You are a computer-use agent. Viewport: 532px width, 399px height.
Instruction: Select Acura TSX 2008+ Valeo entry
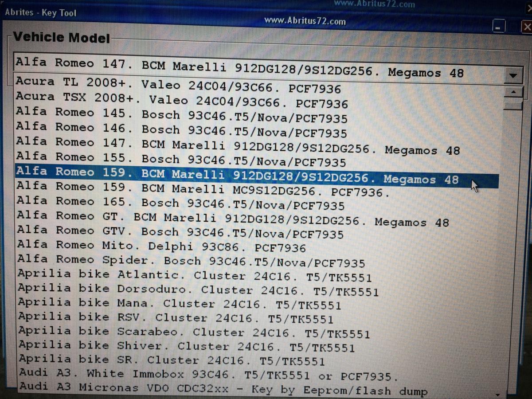tap(182, 100)
